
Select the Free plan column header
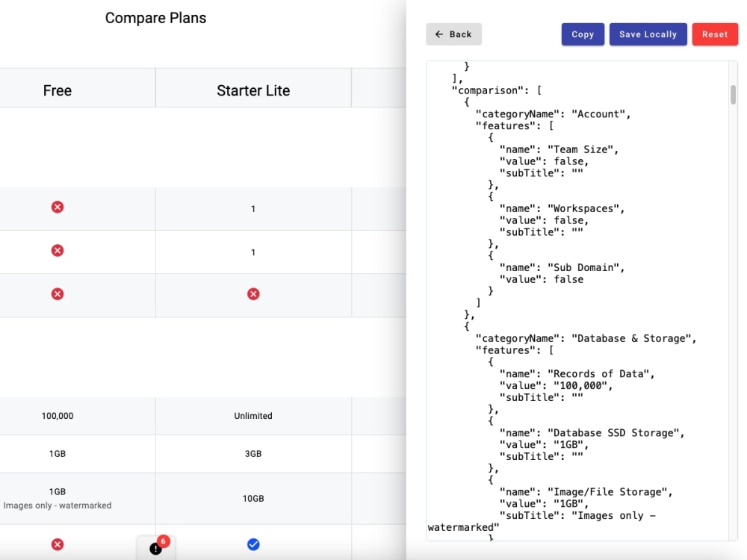(58, 90)
